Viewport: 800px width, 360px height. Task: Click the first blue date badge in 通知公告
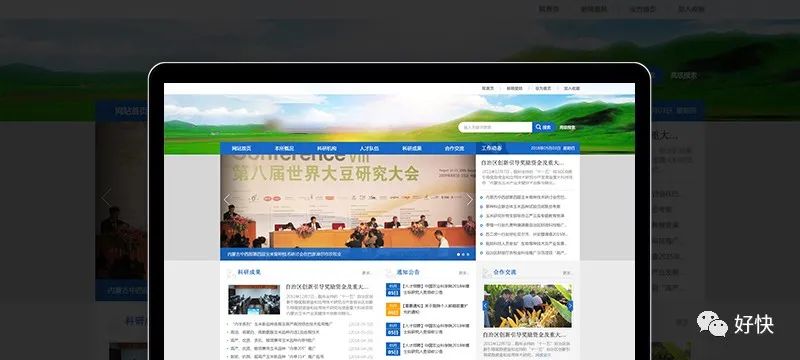(392, 290)
